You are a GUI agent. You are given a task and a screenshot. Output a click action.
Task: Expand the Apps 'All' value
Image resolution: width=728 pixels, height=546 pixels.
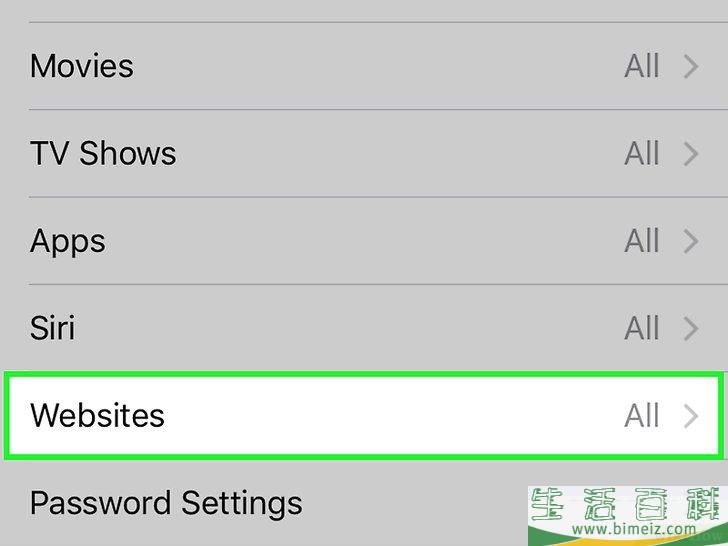coord(642,241)
